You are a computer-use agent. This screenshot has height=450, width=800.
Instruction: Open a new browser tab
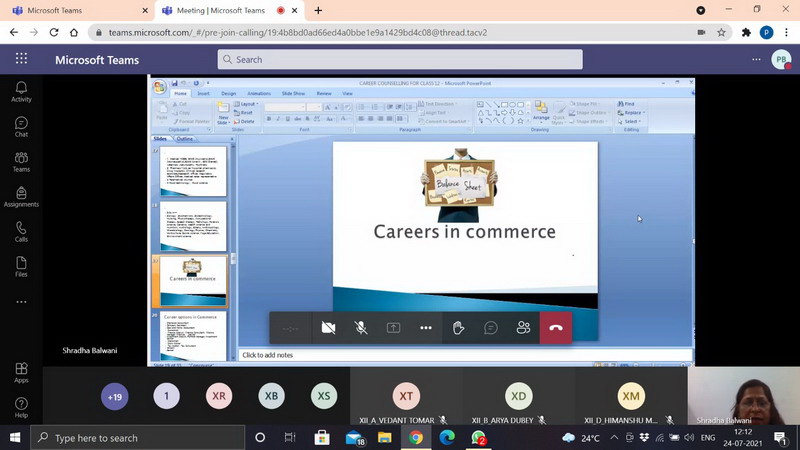[x=318, y=10]
